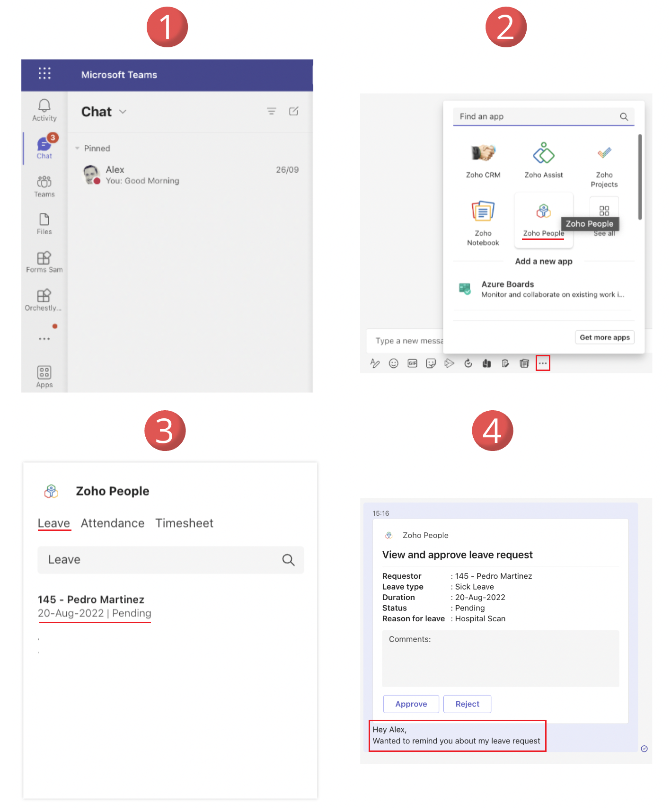
Task: Open the text Format tool in compose bar
Action: (x=375, y=363)
